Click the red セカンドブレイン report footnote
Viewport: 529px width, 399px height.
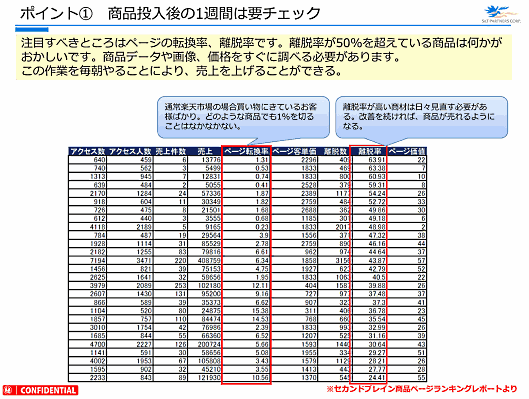click(422, 389)
